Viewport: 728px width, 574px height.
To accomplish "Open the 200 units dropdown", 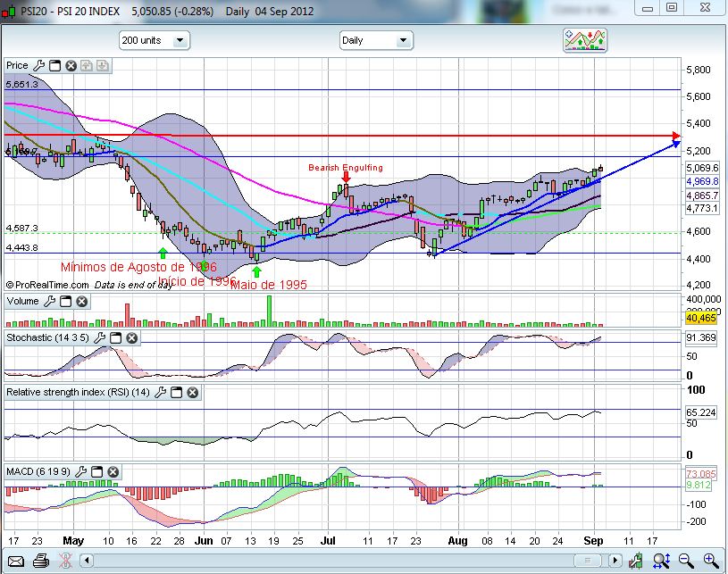I will [x=155, y=40].
